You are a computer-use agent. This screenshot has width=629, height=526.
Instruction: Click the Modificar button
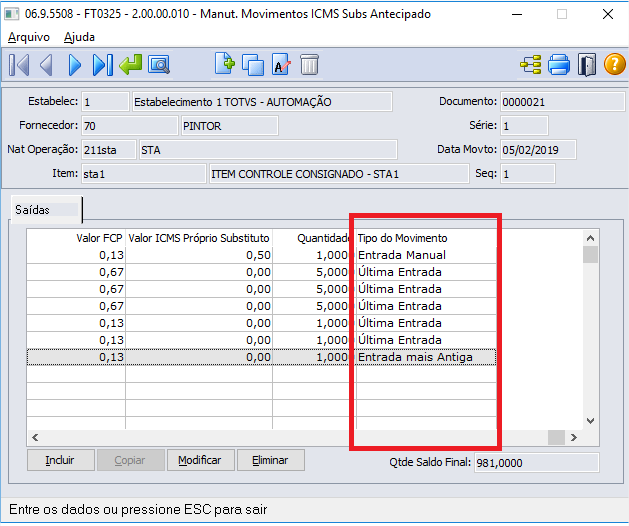201,460
